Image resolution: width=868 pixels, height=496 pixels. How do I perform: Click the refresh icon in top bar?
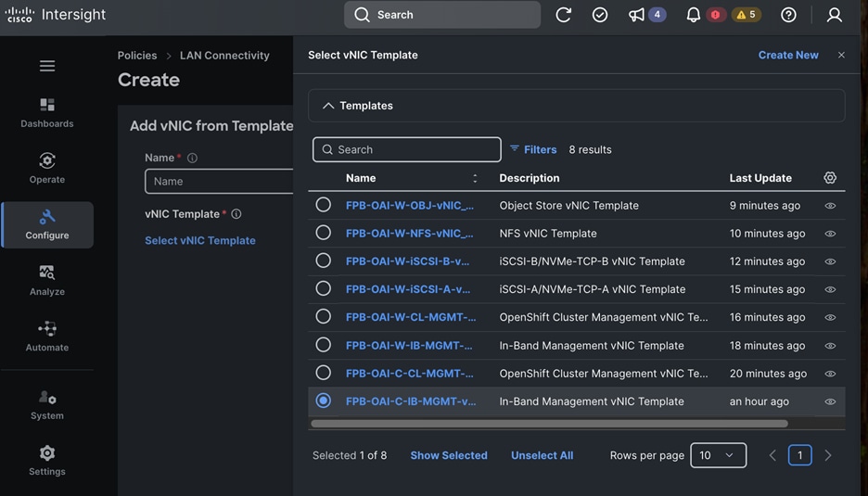[x=563, y=15]
